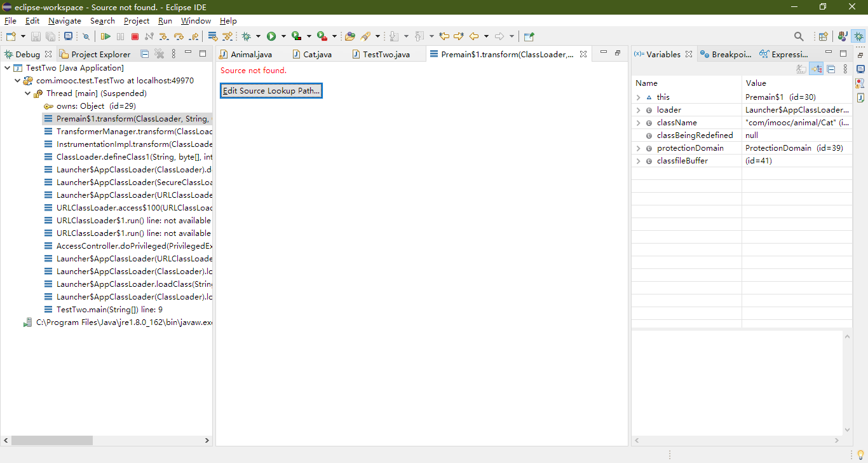Click the Skip All Breakpoints icon
The width and height of the screenshot is (868, 463).
pos(85,36)
